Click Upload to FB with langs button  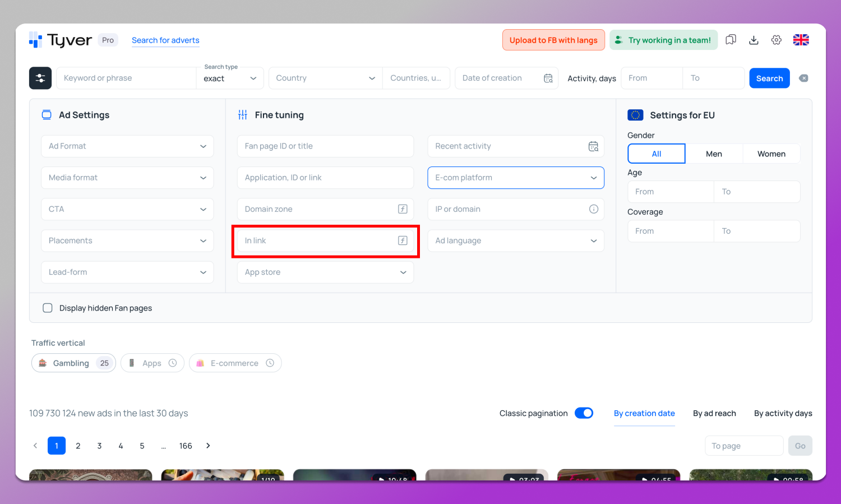click(553, 40)
